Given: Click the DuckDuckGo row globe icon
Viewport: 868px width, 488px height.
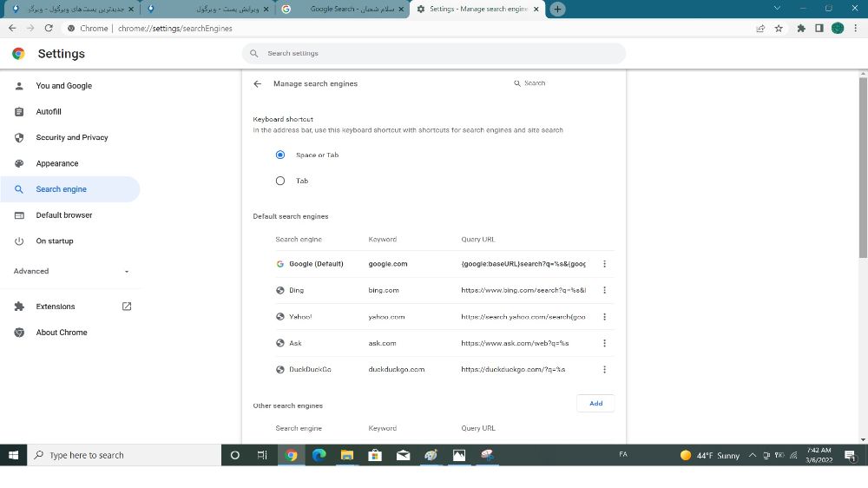Looking at the screenshot, I should 280,369.
